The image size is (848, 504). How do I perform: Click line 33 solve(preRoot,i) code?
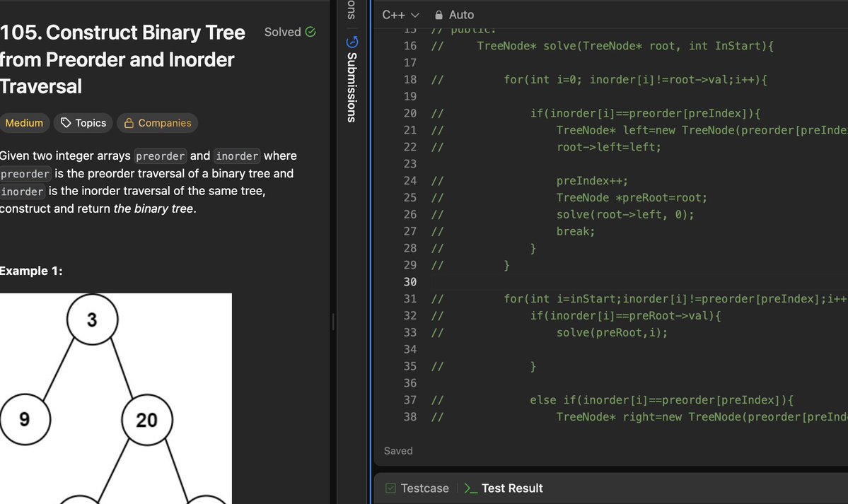[x=612, y=332]
